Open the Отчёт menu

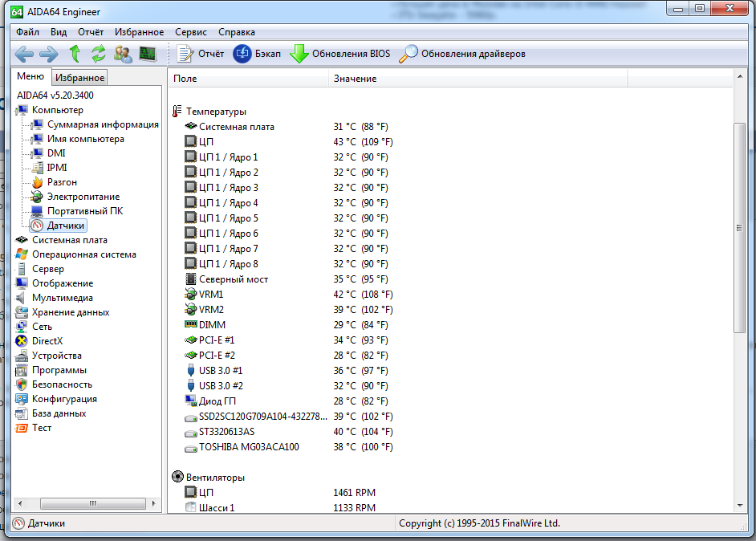pyautogui.click(x=91, y=32)
